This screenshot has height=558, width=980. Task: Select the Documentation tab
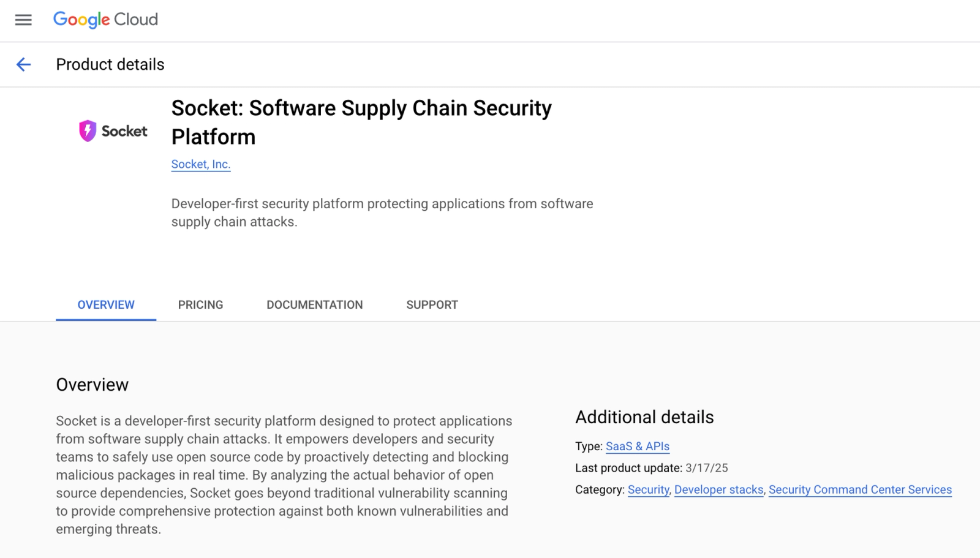click(x=315, y=304)
